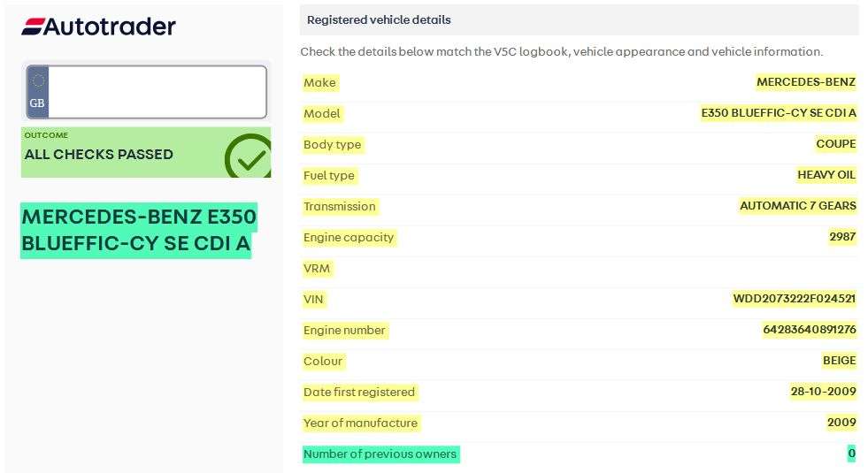Click the Fuel type value HEAVY OIL
Screen dimensions: 868x473
pyautogui.click(x=826, y=175)
